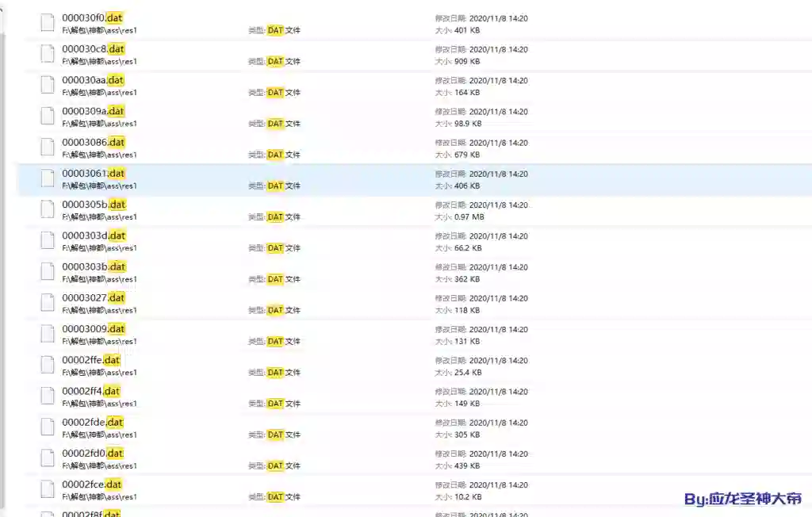Select the file name 00003086.dat
Screen dimensions: 812x517
click(x=94, y=142)
